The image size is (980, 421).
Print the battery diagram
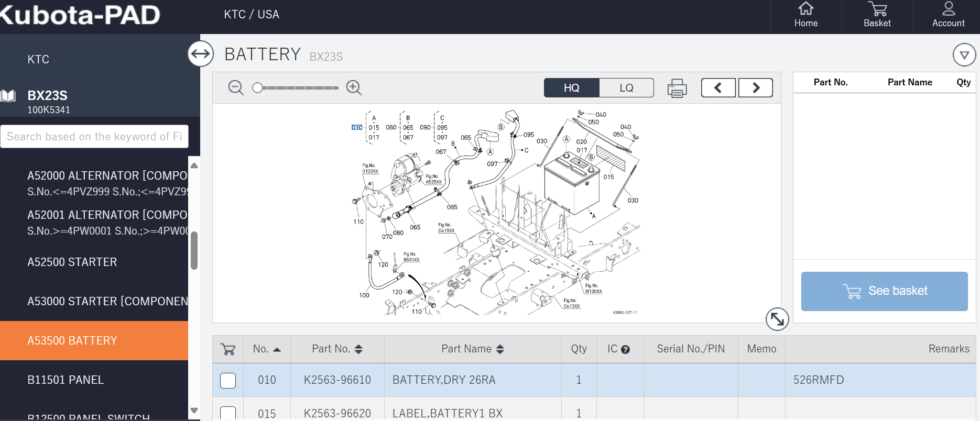pyautogui.click(x=677, y=88)
